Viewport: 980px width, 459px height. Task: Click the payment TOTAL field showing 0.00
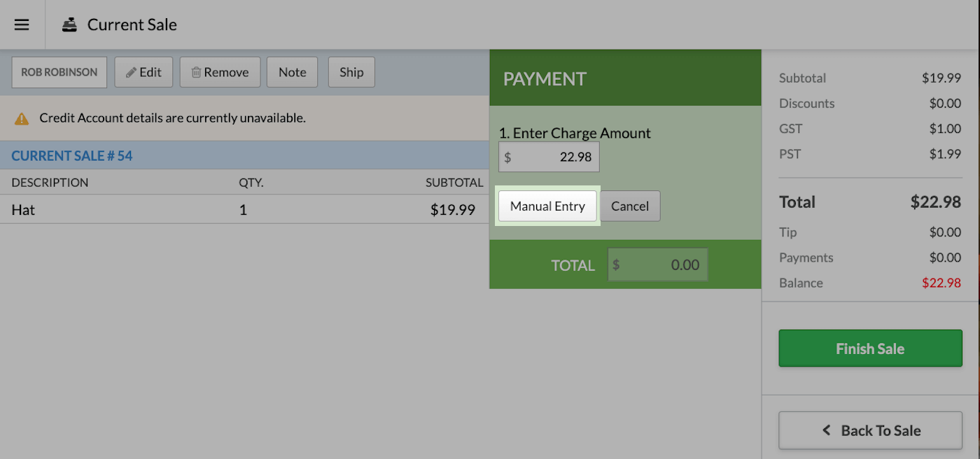tap(657, 265)
